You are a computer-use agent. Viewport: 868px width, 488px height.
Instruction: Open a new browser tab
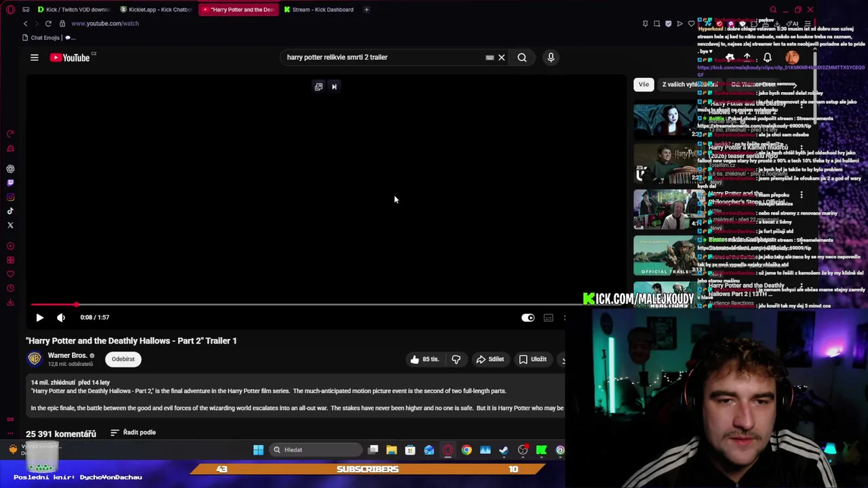pyautogui.click(x=366, y=9)
